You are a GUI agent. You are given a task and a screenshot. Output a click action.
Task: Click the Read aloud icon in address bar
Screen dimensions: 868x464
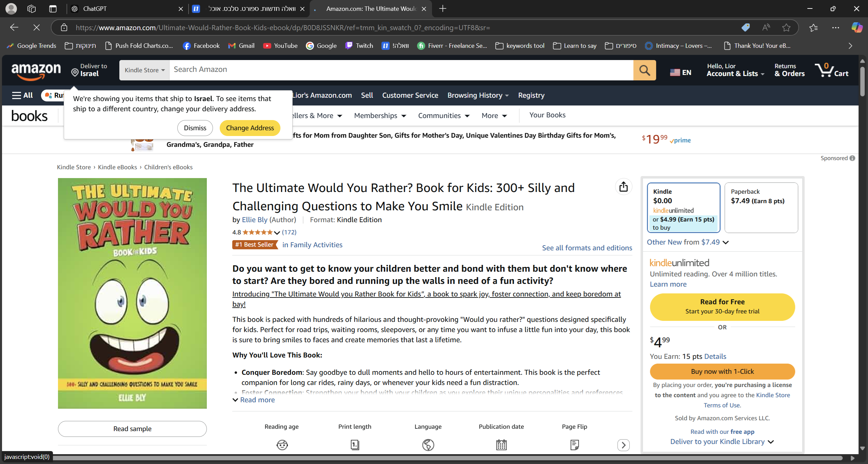766,27
